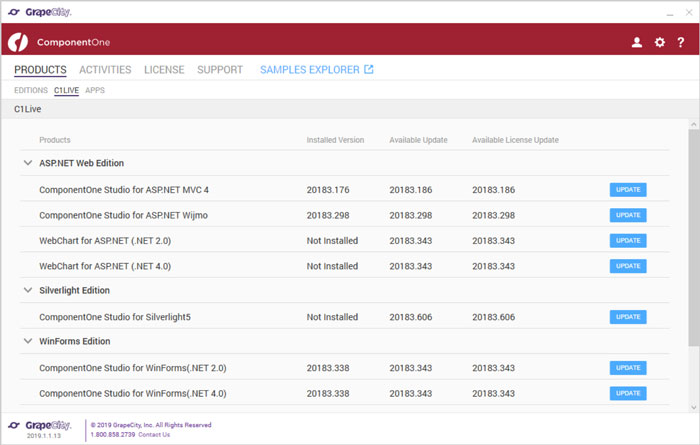Viewport: 700px width, 445px height.
Task: Select WebChart for ASP.NET (.NET 4.0) name
Action: [x=105, y=266]
